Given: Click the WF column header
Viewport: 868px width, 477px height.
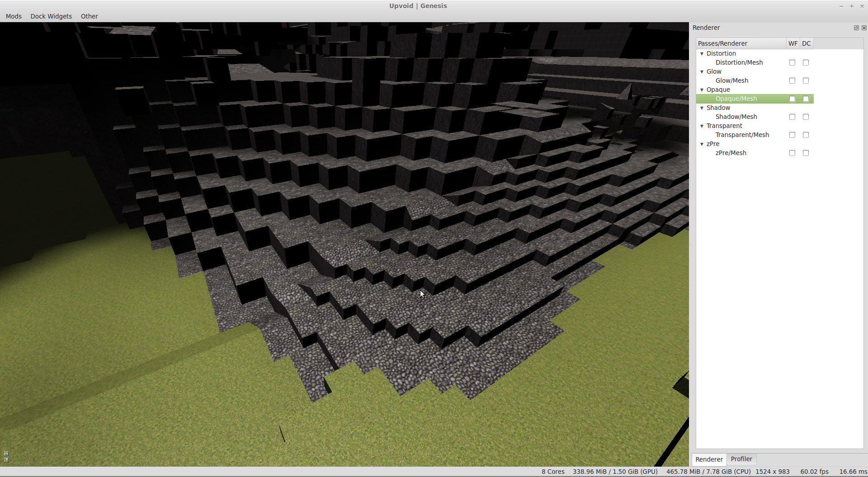Looking at the screenshot, I should [793, 43].
